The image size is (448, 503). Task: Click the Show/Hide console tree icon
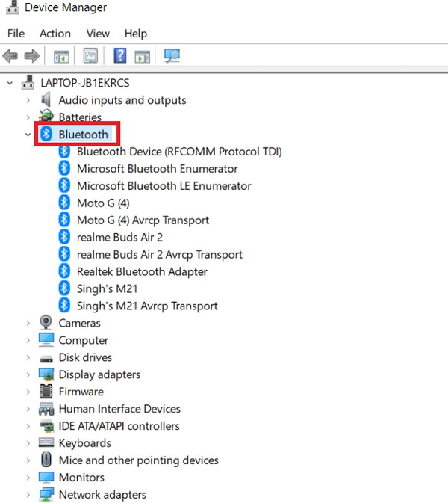click(x=61, y=57)
